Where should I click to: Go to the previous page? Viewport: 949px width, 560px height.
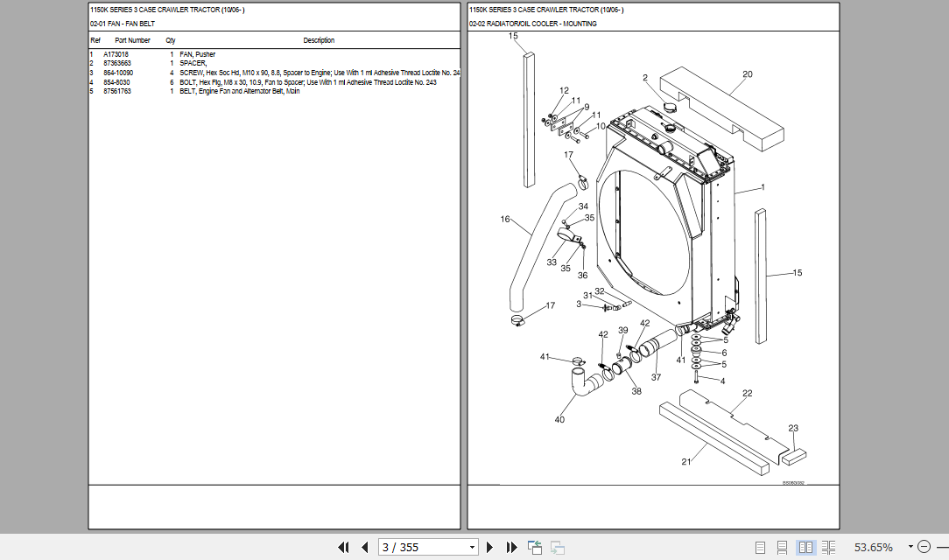click(364, 547)
